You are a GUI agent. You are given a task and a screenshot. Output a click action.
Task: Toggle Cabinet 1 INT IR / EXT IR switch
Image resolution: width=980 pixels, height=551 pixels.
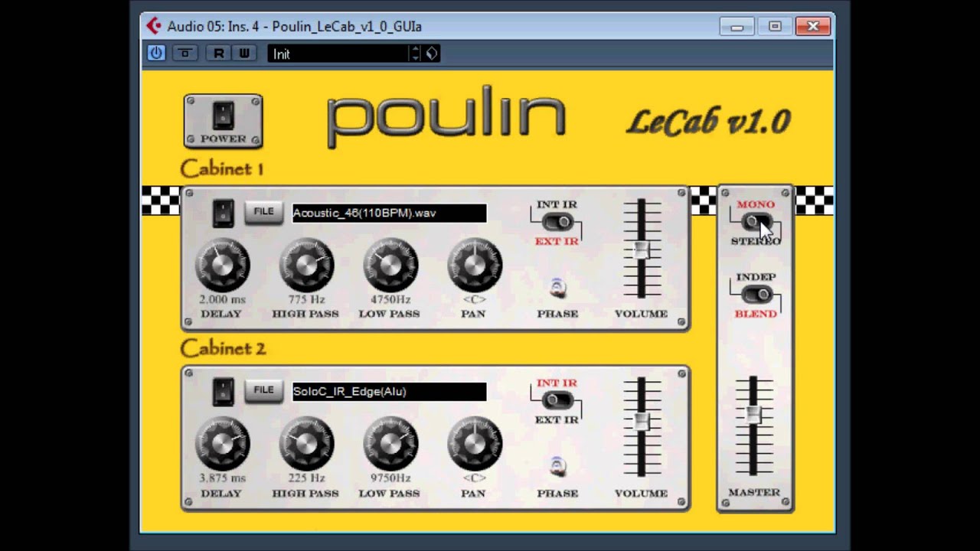tap(557, 222)
